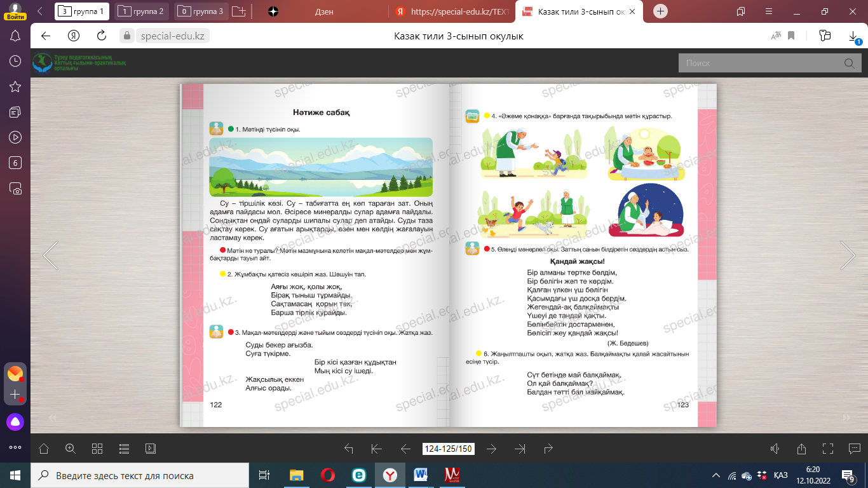Click the page number field 124-125/150

coord(449,449)
